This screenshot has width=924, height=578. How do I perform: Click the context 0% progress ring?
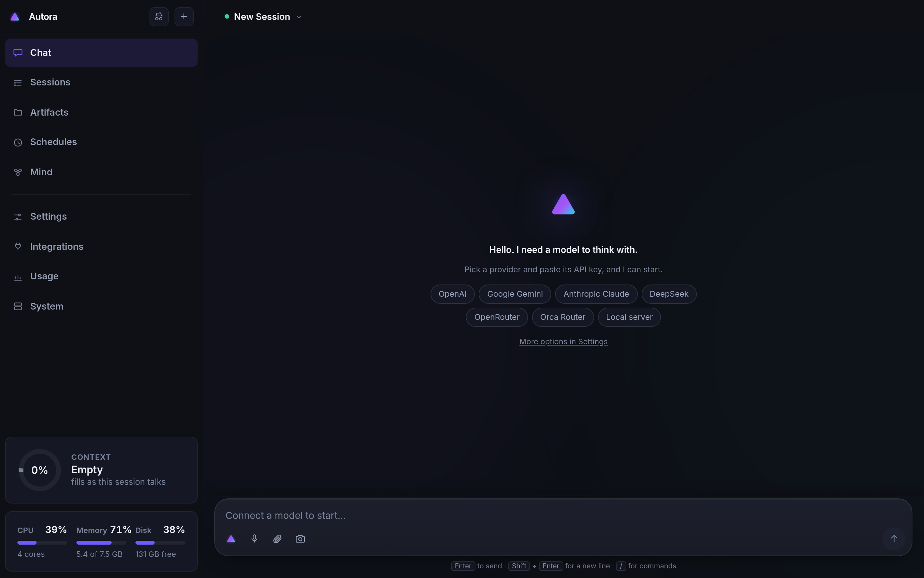40,470
